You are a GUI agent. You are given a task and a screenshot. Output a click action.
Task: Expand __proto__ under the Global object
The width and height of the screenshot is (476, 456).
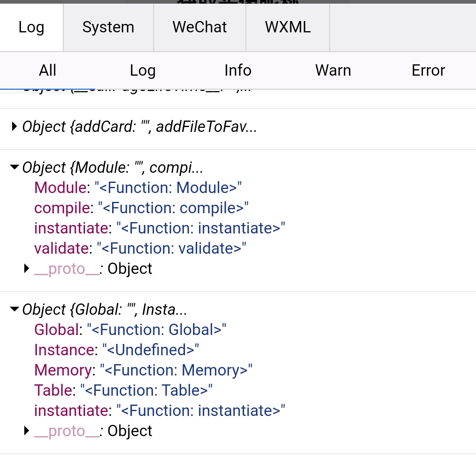27,431
